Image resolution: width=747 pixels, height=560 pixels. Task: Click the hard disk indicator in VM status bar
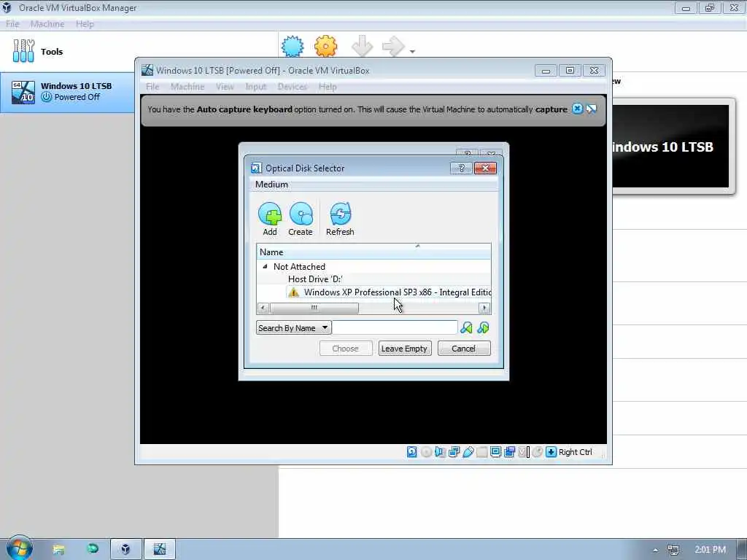pyautogui.click(x=411, y=451)
